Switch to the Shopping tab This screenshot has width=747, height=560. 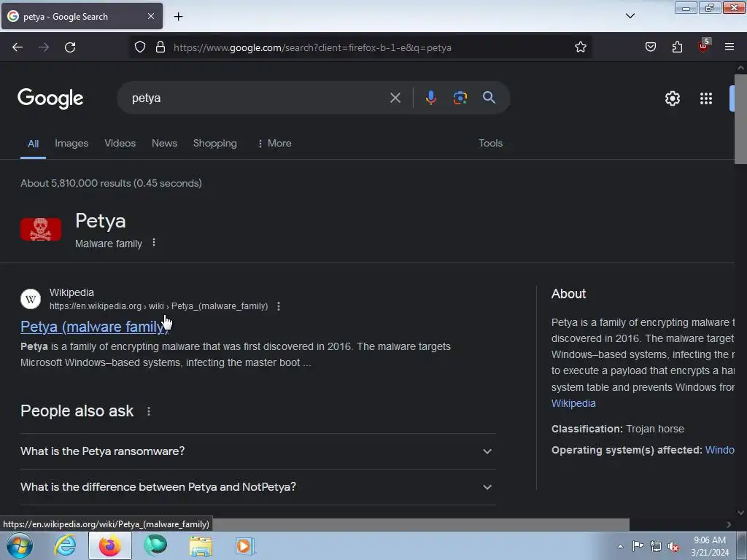click(215, 144)
